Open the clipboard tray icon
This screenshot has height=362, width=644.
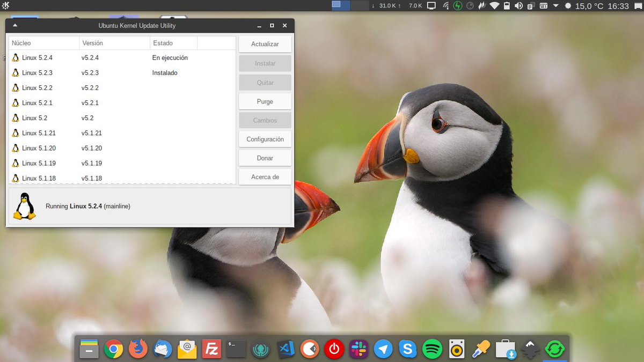531,6
